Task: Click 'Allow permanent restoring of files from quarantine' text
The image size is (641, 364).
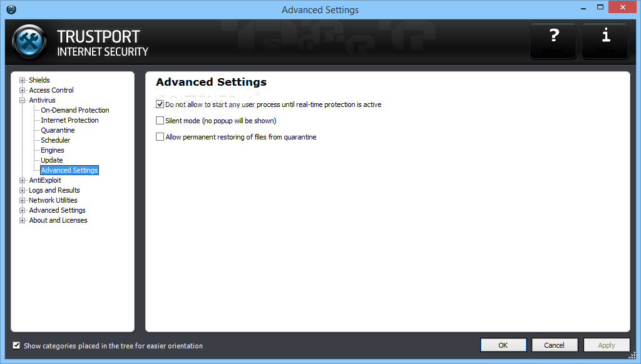Action: [x=241, y=137]
